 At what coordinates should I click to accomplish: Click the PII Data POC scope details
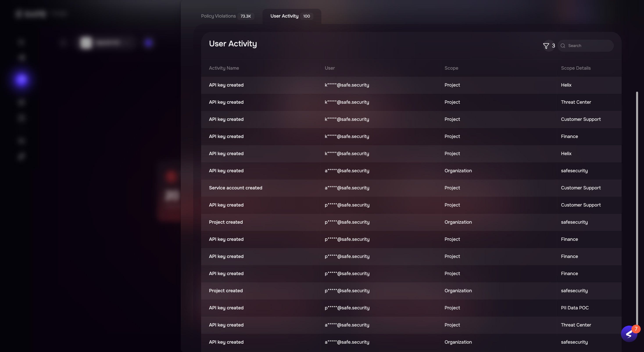[x=574, y=308]
